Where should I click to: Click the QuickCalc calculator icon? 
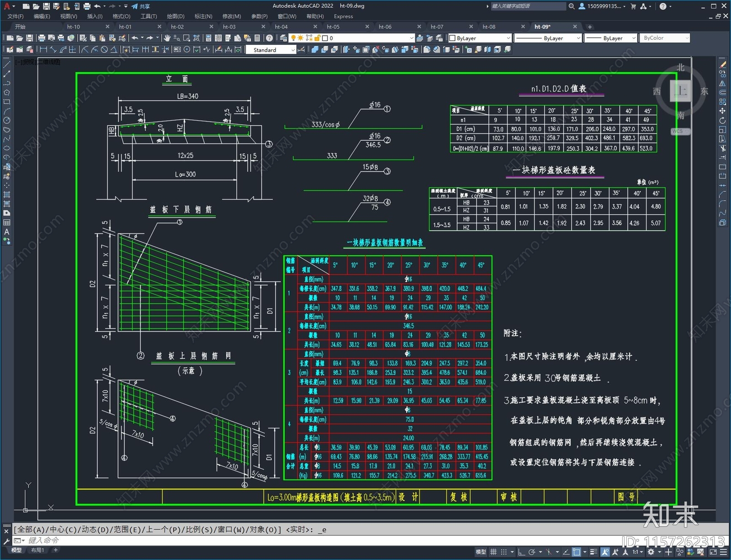pyautogui.click(x=257, y=38)
